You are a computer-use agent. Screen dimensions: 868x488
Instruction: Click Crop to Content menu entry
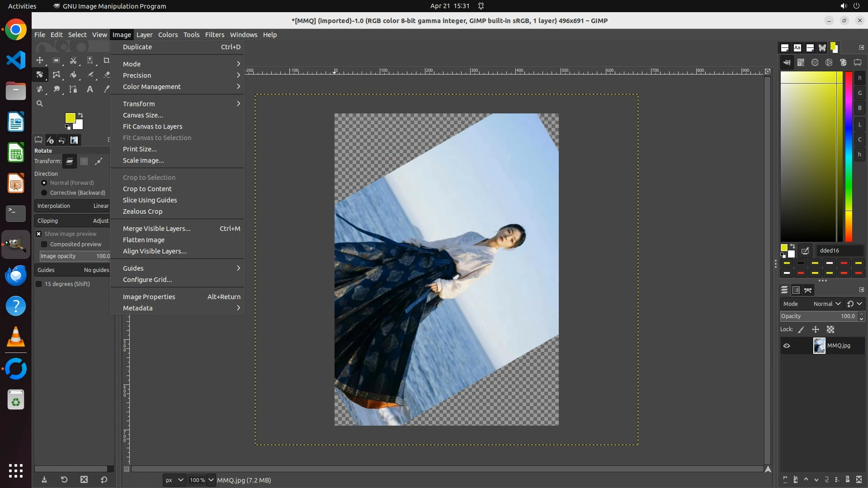[147, 189]
